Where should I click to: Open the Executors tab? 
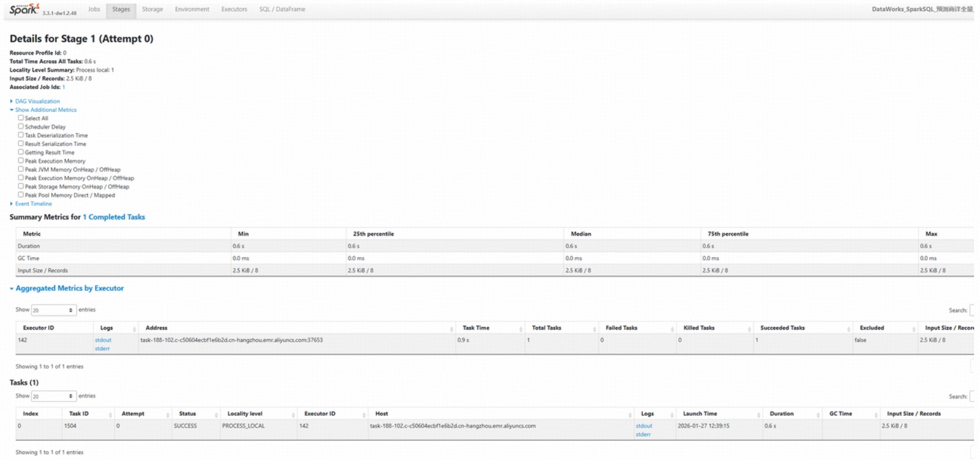point(234,9)
